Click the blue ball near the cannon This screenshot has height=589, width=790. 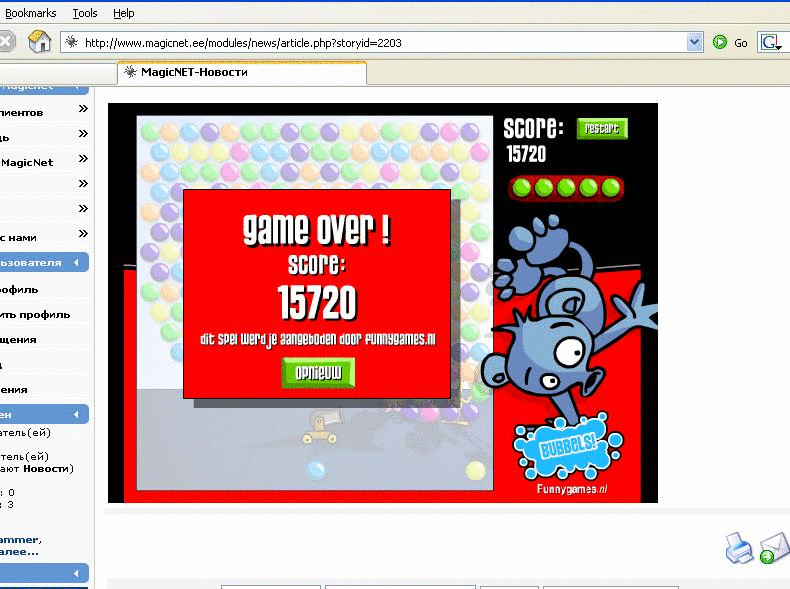[316, 470]
